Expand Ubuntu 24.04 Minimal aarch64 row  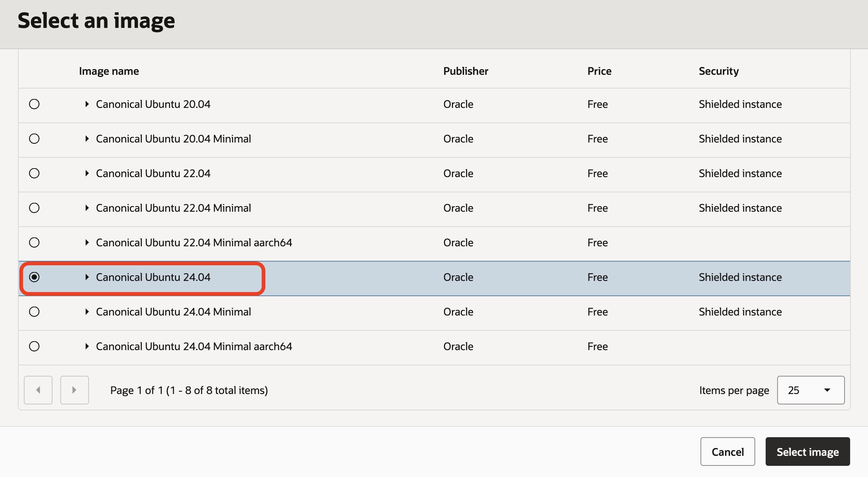(x=87, y=346)
